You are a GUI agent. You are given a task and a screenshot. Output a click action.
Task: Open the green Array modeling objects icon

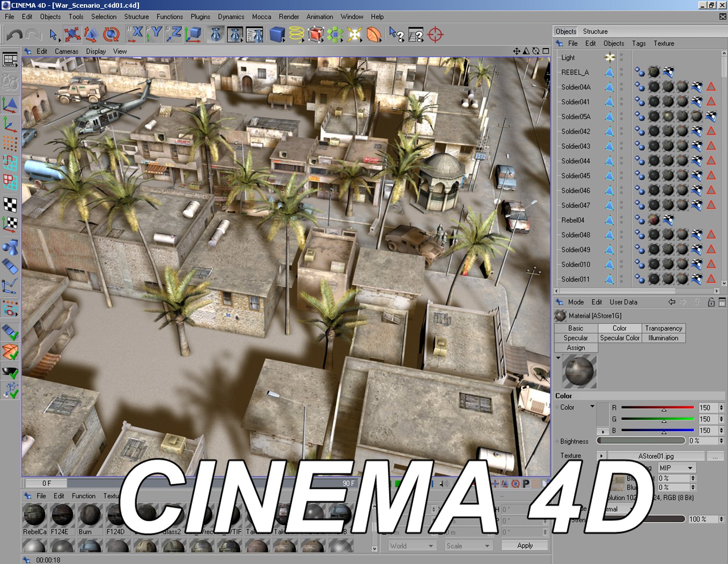pyautogui.click(x=335, y=34)
